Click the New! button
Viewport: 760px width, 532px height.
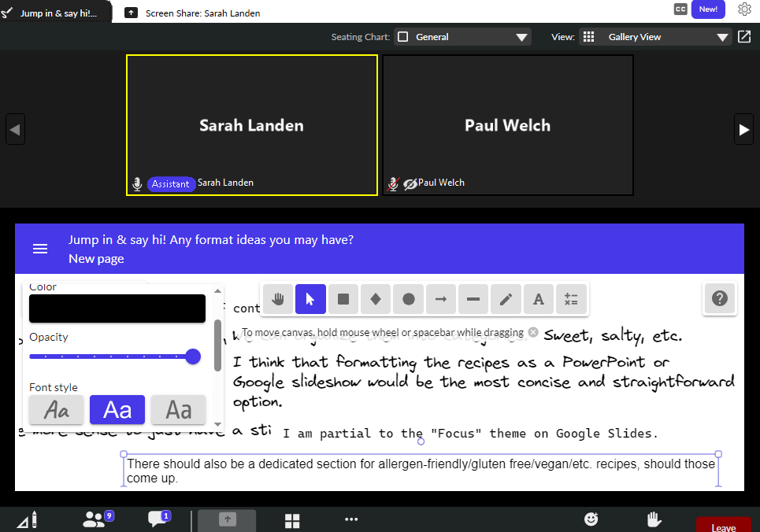pos(708,9)
